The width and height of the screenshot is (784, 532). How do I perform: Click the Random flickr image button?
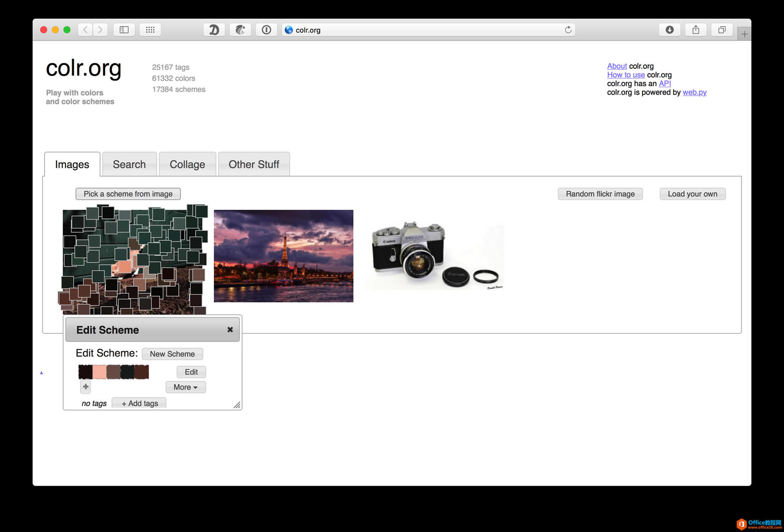(600, 194)
